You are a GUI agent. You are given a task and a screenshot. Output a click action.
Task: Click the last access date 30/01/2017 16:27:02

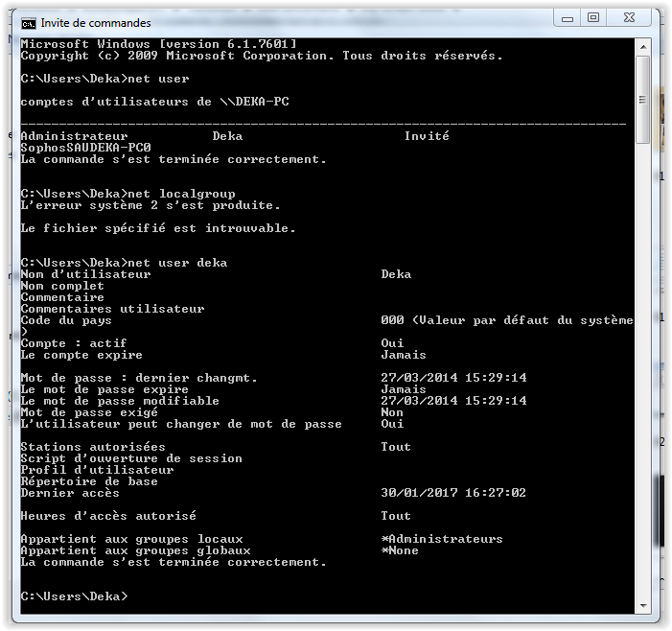click(x=453, y=493)
